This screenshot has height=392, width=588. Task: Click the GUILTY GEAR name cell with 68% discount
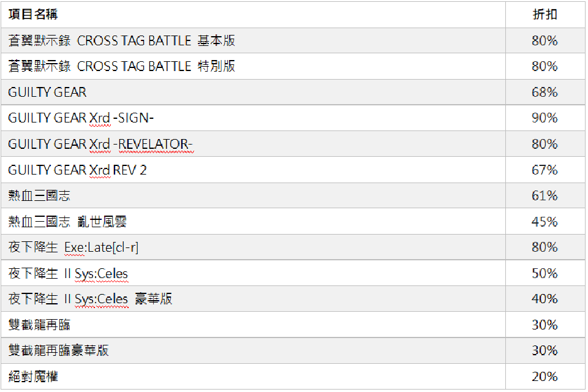tap(48, 92)
